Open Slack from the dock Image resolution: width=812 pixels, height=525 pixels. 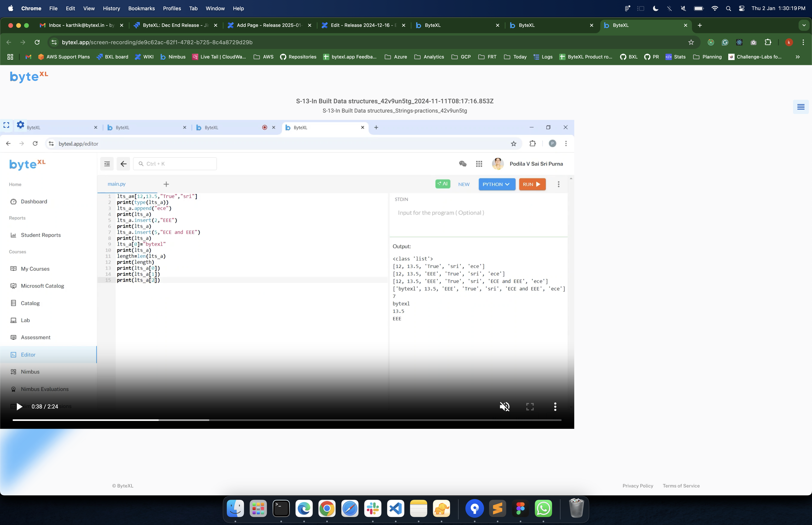pyautogui.click(x=373, y=509)
